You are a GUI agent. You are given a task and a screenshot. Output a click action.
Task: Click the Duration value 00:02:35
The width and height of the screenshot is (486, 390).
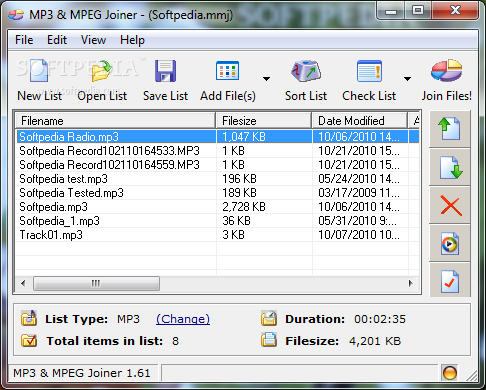(380, 319)
